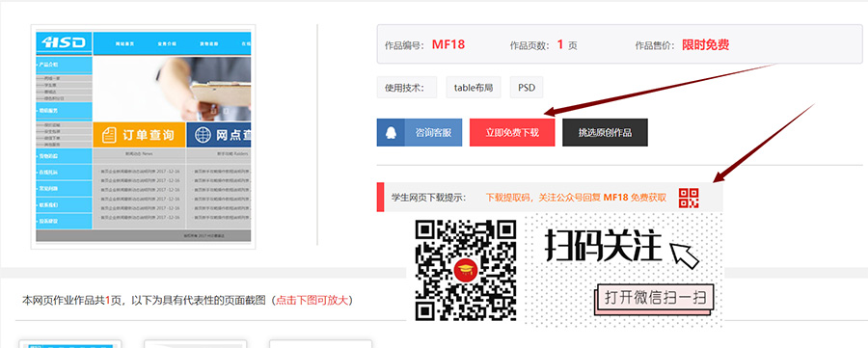Click the 打开微信扫一扫 banner label
Image resolution: width=868 pixels, height=348 pixels.
pyautogui.click(x=655, y=298)
